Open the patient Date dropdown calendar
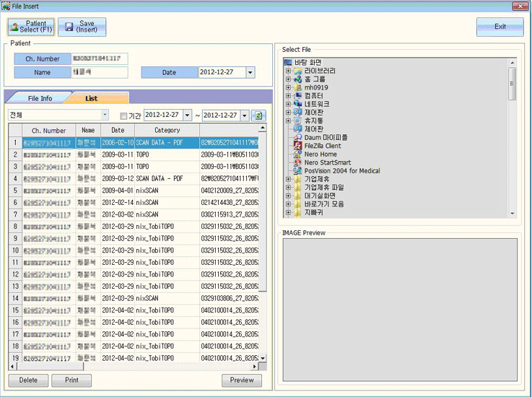The width and height of the screenshot is (532, 397). [x=250, y=72]
